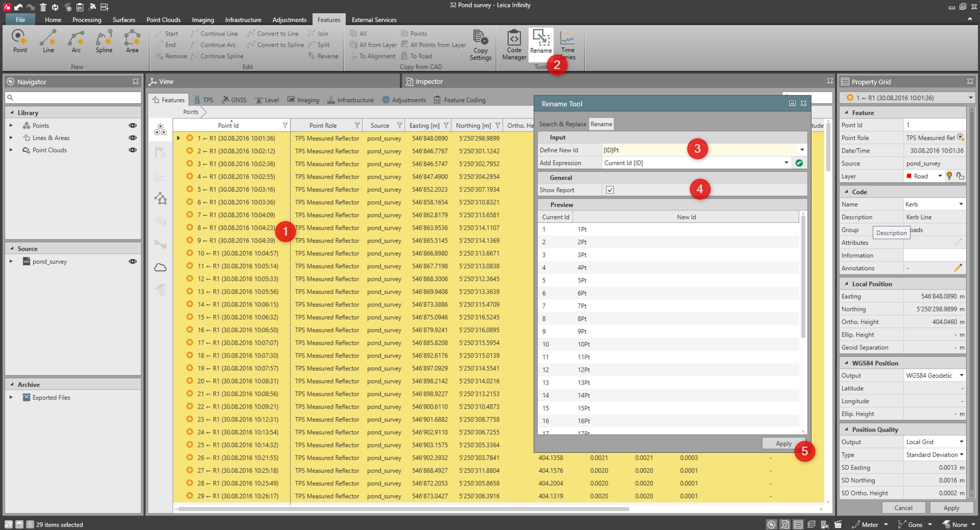Viewport: 980px width, 530px height.
Task: Click All Points from Layer command
Action: [433, 44]
